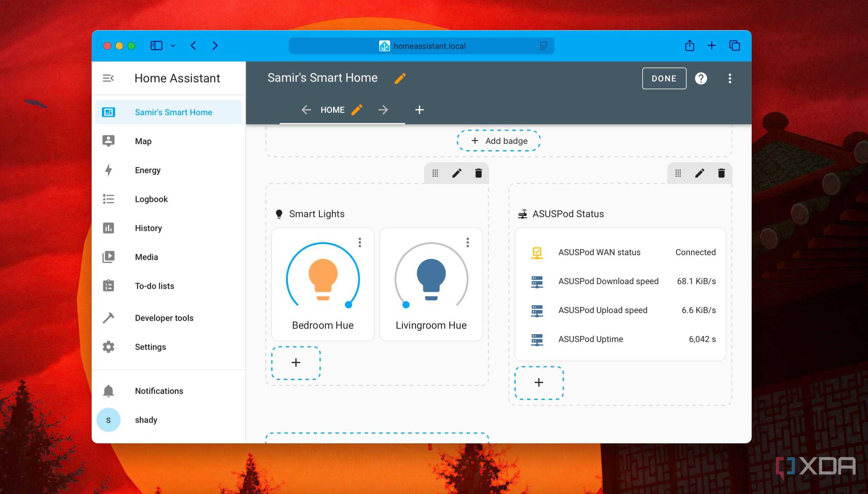The height and width of the screenshot is (494, 868).
Task: Open ASUSPod Upload speed entity row
Action: (620, 310)
